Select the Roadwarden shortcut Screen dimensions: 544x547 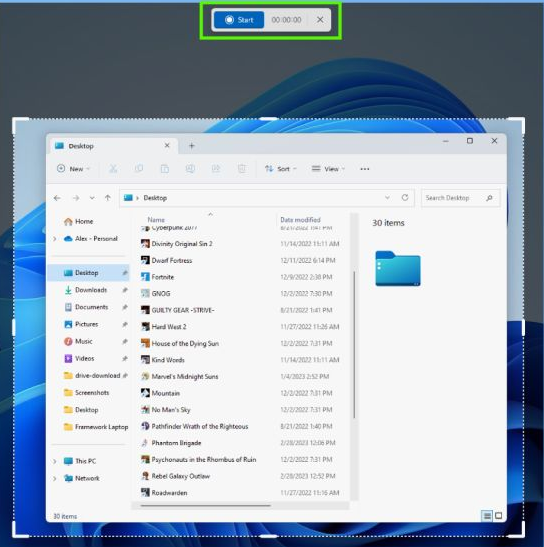(165, 493)
